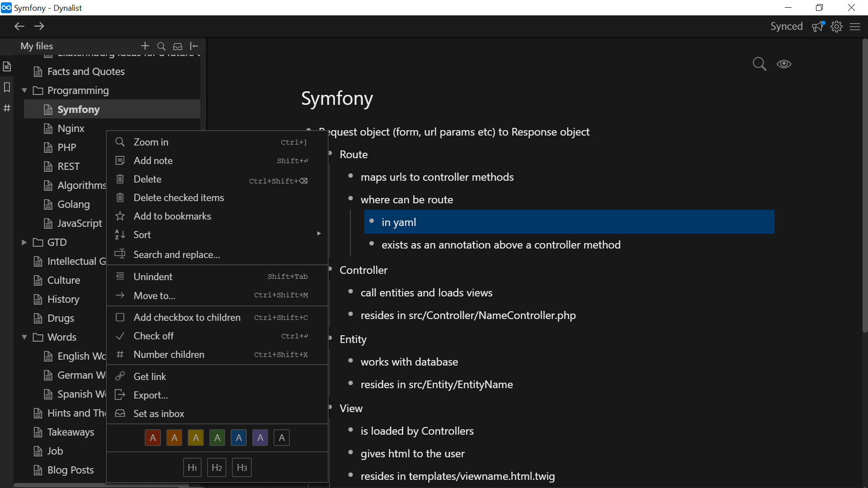This screenshot has width=868, height=488.
Task: Expand the GTD folder
Action: 24,243
